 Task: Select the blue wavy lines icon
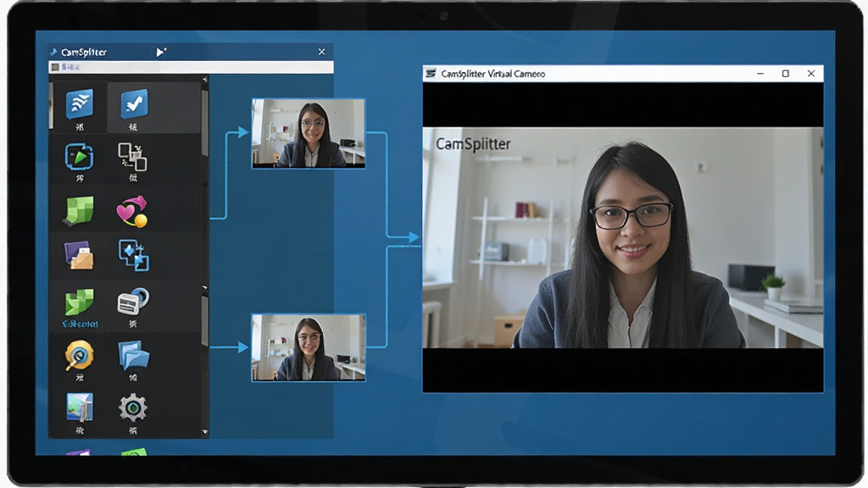79,103
